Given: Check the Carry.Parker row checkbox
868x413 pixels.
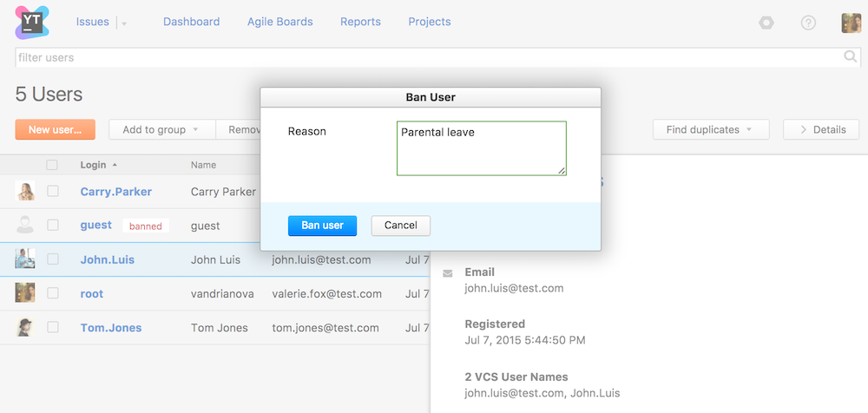Looking at the screenshot, I should tap(53, 192).
